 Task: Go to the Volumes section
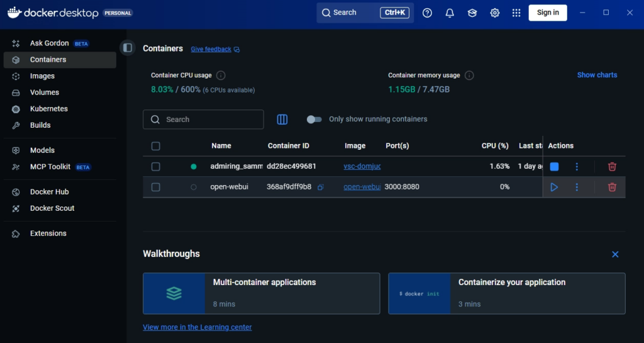(60, 93)
